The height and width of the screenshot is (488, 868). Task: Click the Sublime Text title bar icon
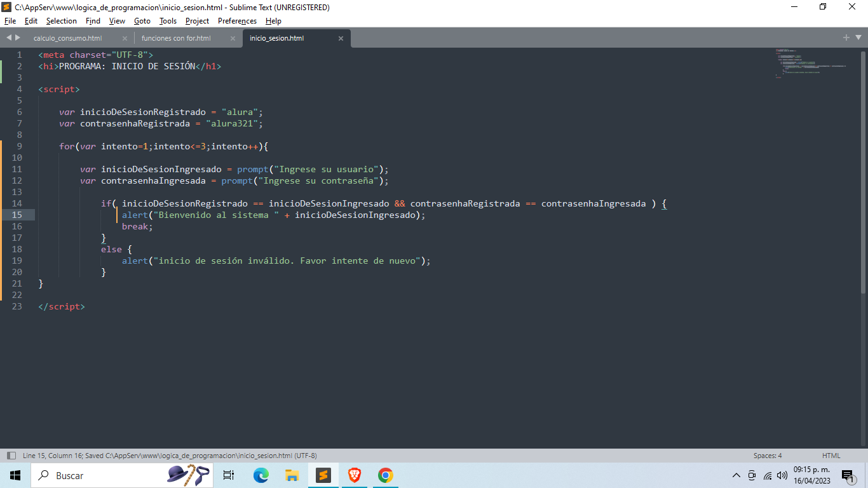[7, 7]
